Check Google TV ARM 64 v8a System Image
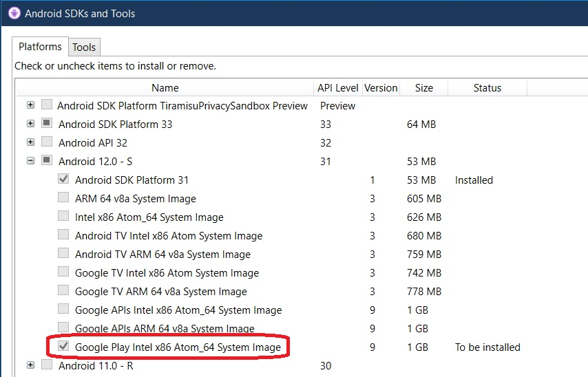Viewport: 588px width, 377px height. click(x=63, y=290)
